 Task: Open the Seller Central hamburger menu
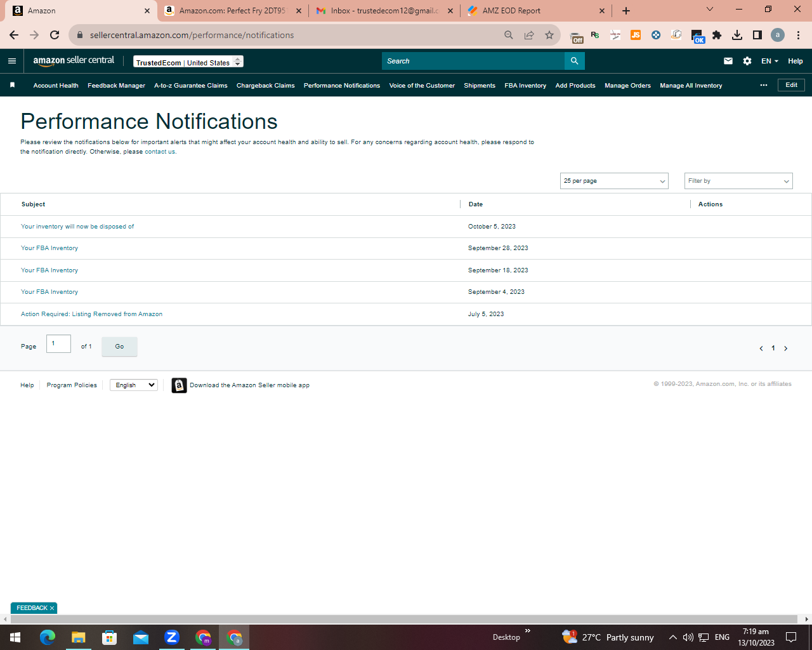pos(12,61)
